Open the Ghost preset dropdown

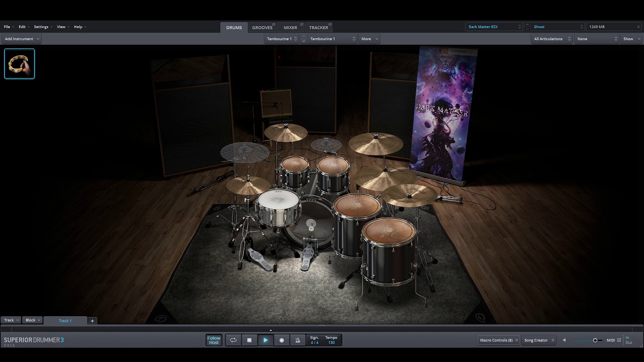[x=558, y=27]
